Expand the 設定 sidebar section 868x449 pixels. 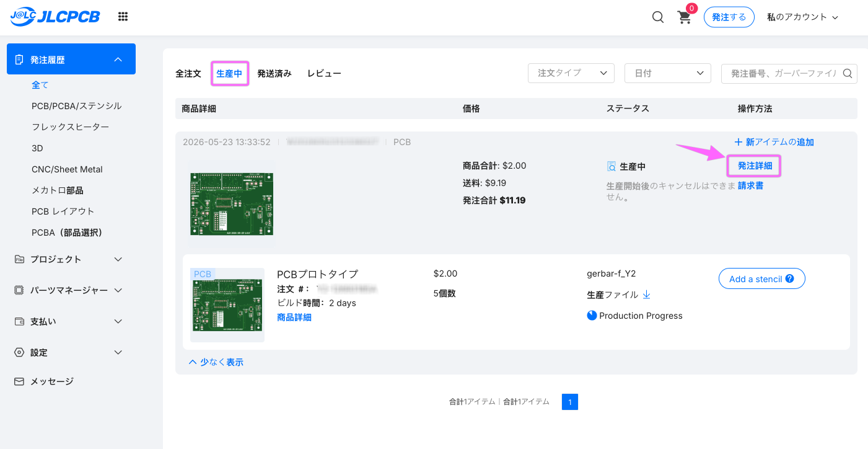[x=68, y=352]
